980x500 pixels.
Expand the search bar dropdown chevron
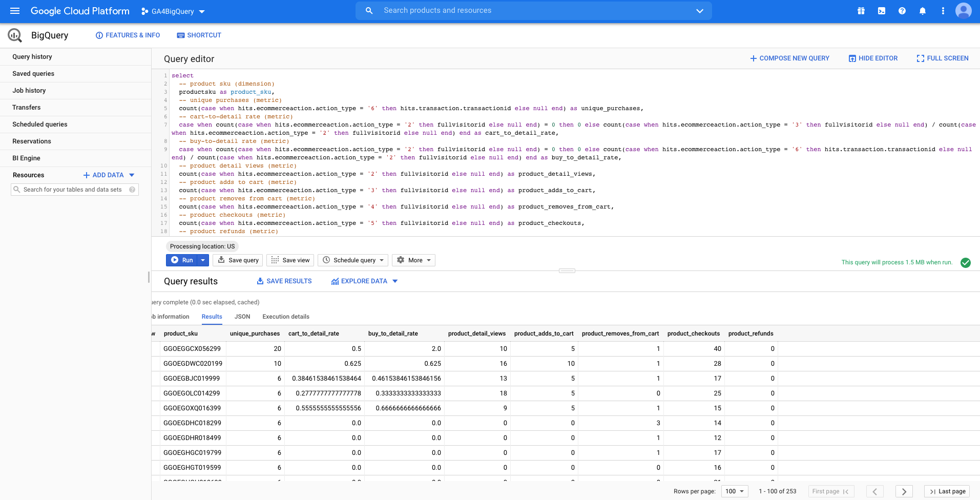click(700, 11)
